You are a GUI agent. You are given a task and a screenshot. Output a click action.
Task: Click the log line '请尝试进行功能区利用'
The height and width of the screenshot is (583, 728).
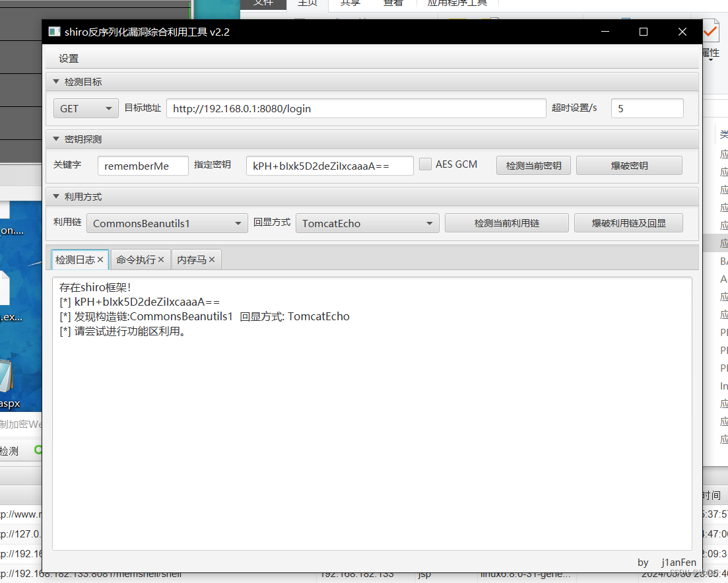[x=123, y=331]
